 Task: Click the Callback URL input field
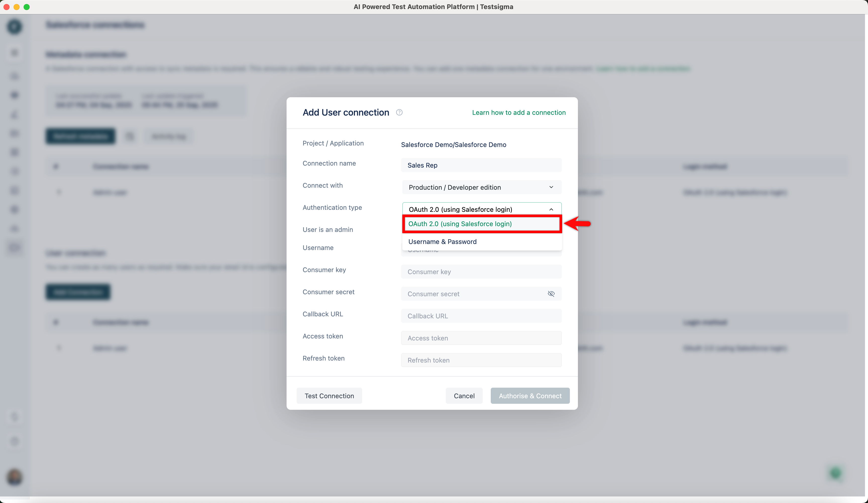point(481,316)
